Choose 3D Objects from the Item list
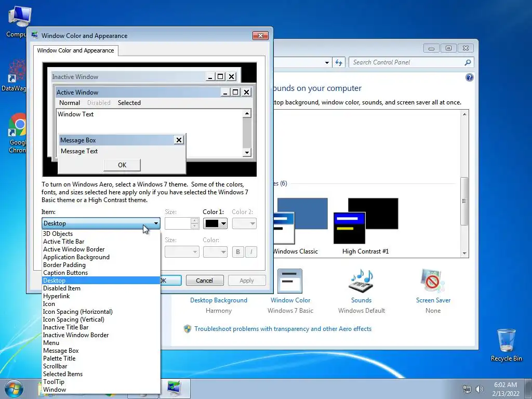The height and width of the screenshot is (399, 532). coord(101,233)
